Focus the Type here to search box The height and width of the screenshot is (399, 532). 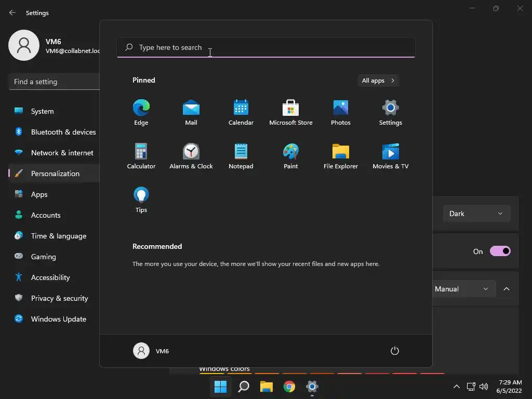tap(266, 47)
